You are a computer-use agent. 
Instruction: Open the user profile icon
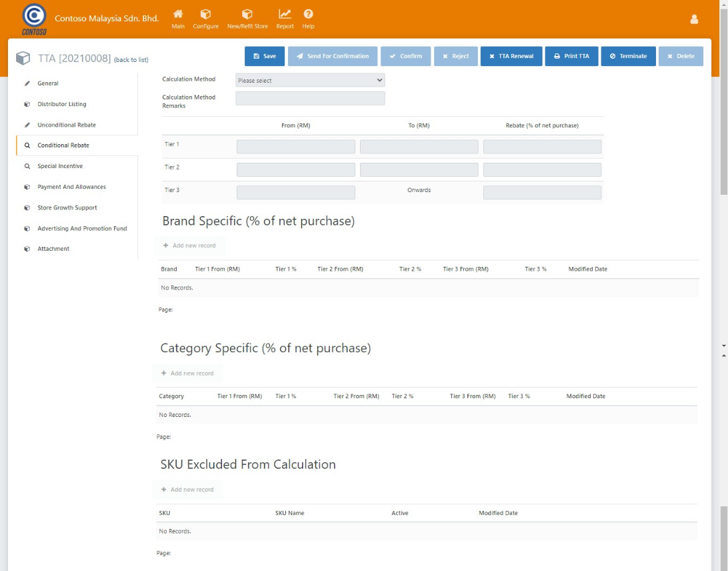pyautogui.click(x=694, y=19)
